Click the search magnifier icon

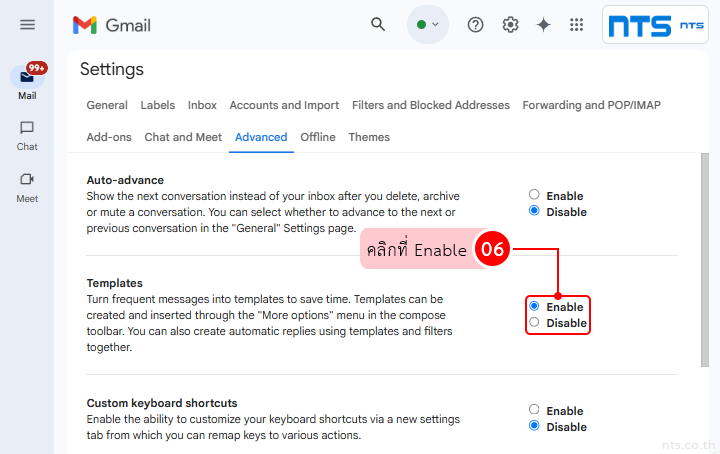[378, 25]
